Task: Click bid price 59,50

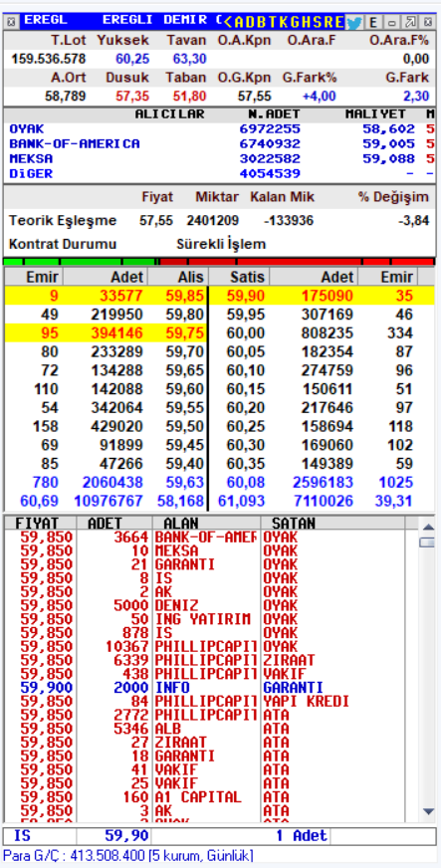Action: [x=184, y=426]
